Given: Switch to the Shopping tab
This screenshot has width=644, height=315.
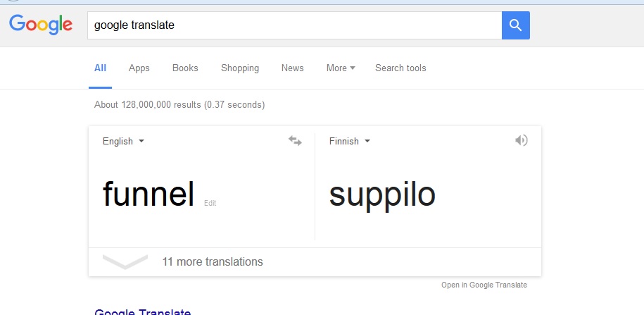Looking at the screenshot, I should 240,68.
